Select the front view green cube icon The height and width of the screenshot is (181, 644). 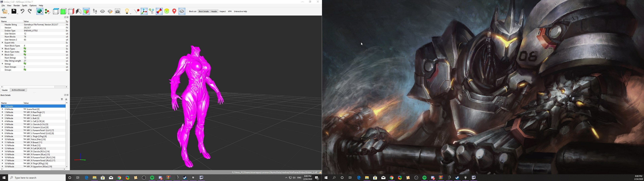[x=64, y=11]
